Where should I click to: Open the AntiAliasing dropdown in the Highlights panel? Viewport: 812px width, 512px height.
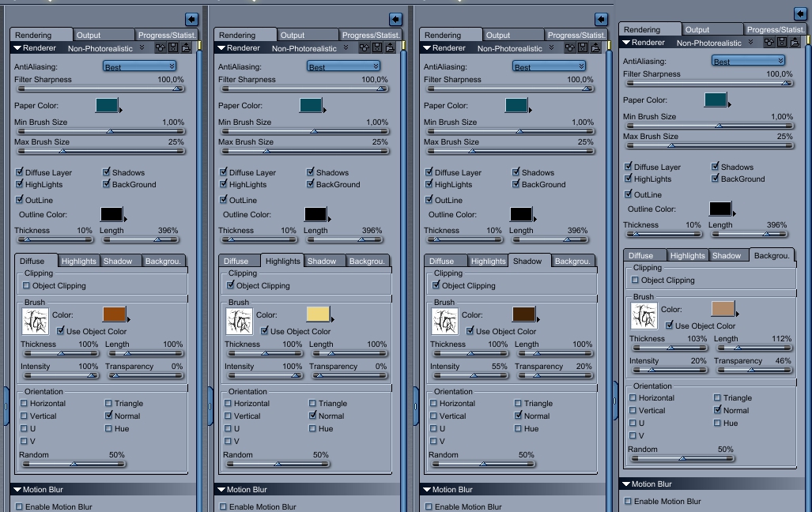343,66
